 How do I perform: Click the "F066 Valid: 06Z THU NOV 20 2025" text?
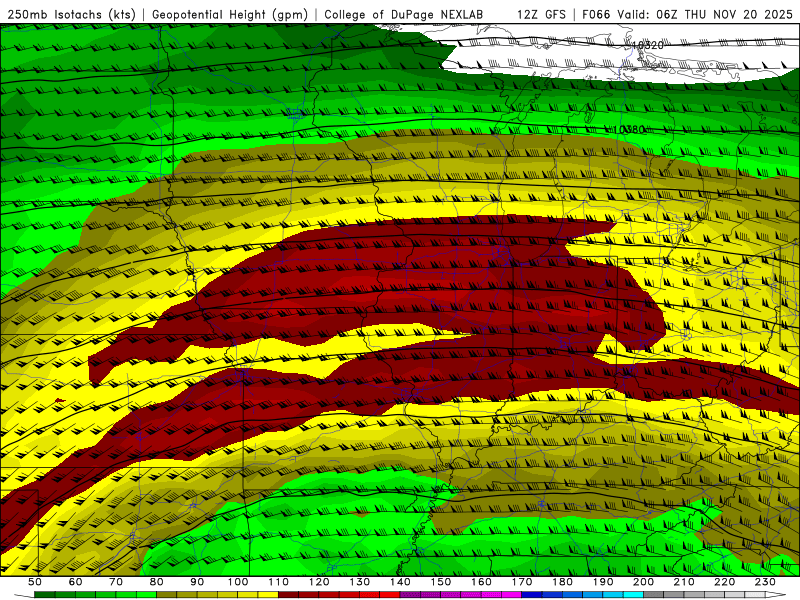coord(687,14)
